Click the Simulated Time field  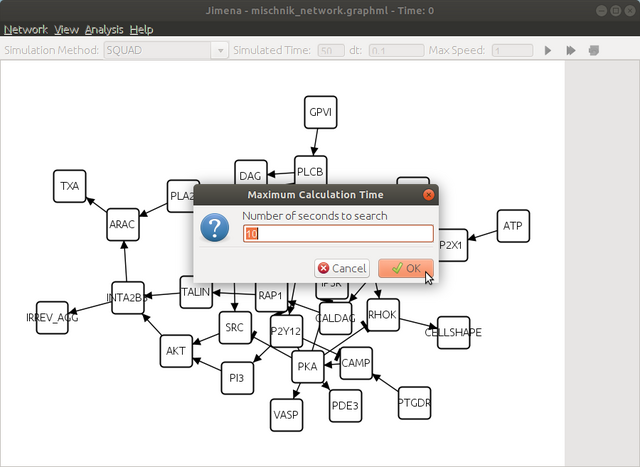(x=331, y=50)
